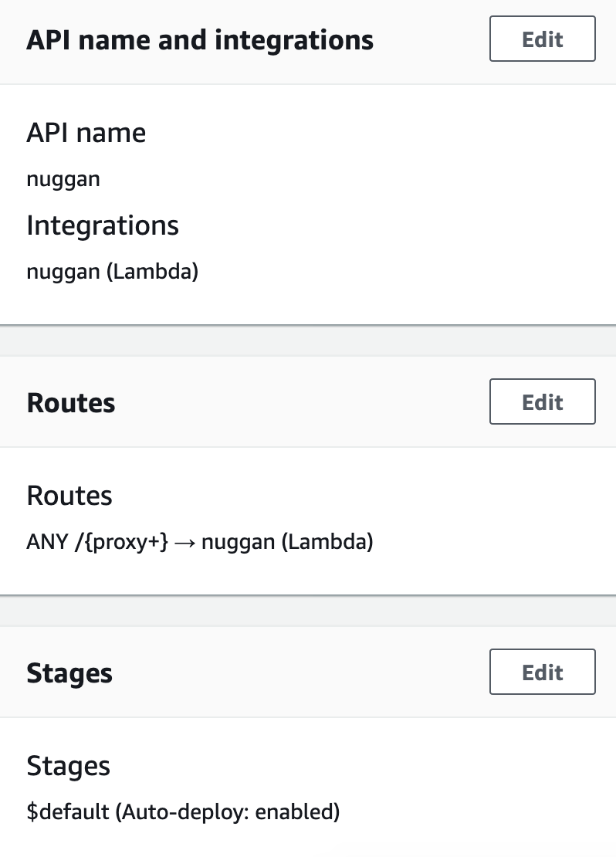Click Edit for API name and integrations
Screen dimensions: 616x857
542,39
